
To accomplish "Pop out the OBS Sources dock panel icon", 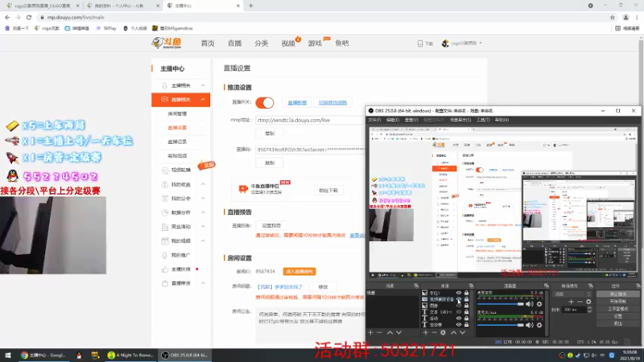I will pos(471,286).
